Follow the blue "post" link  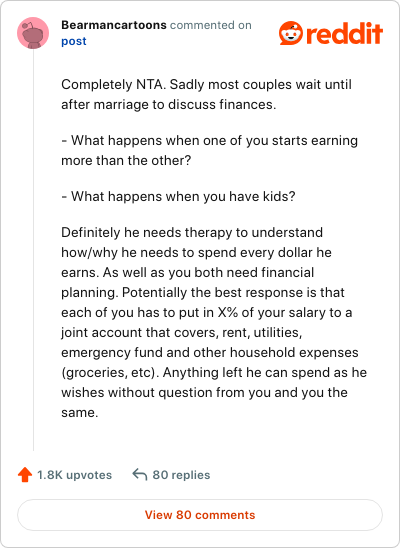tap(74, 41)
